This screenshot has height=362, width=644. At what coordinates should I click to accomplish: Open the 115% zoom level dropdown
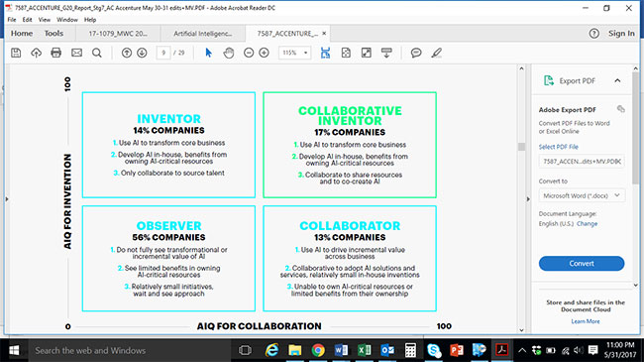pyautogui.click(x=295, y=53)
